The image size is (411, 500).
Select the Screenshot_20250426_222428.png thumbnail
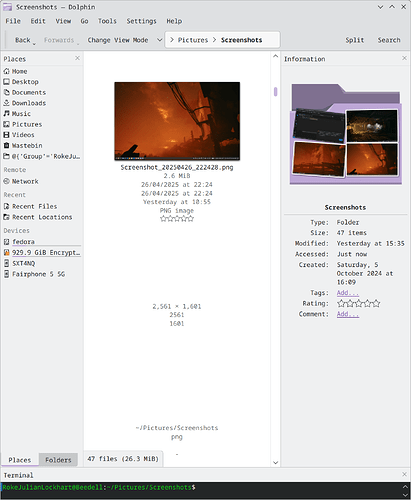(x=177, y=121)
